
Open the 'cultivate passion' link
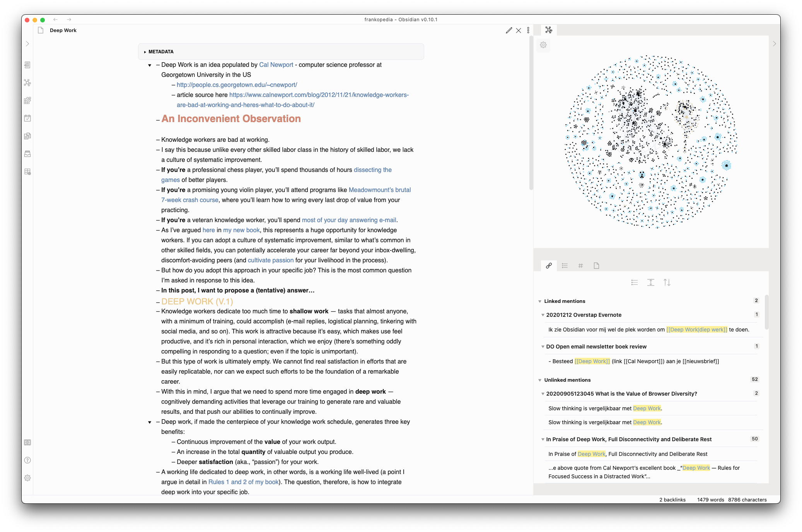271,260
